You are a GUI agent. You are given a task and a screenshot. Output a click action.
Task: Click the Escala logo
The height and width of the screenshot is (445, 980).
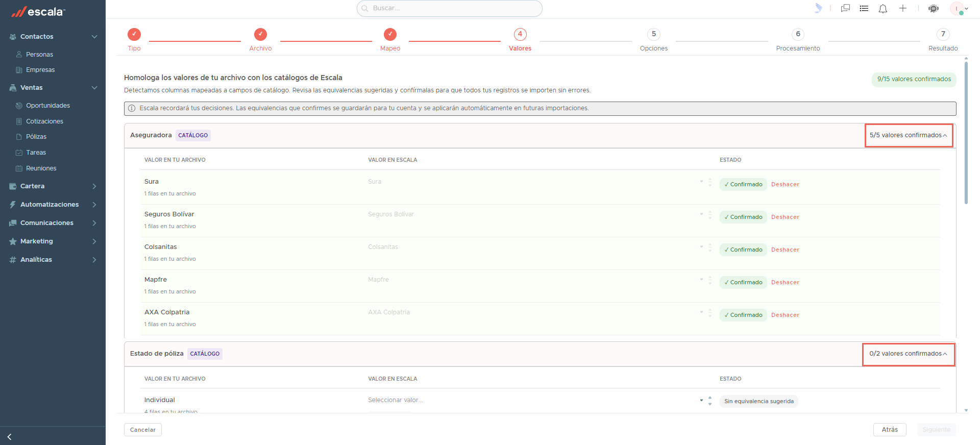click(38, 12)
